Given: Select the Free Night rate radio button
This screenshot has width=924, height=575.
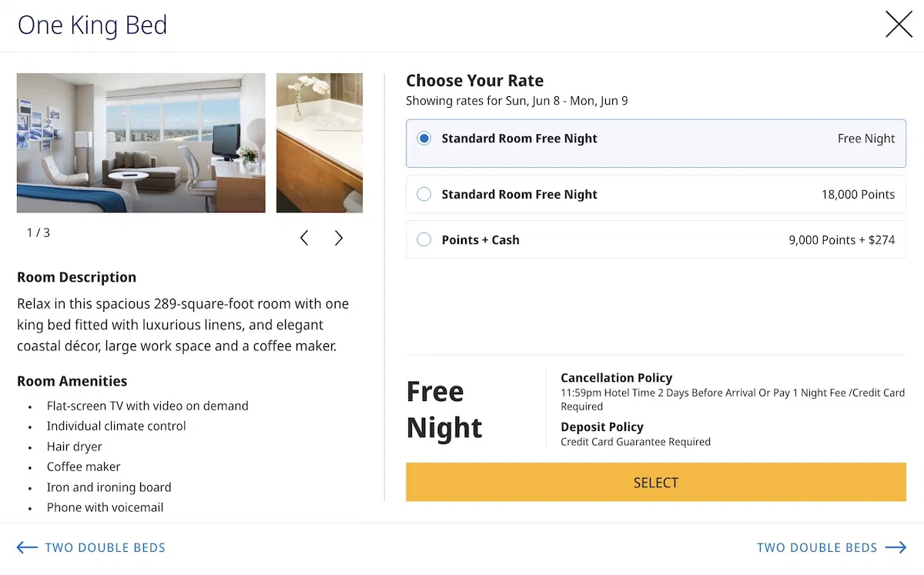Looking at the screenshot, I should 423,139.
